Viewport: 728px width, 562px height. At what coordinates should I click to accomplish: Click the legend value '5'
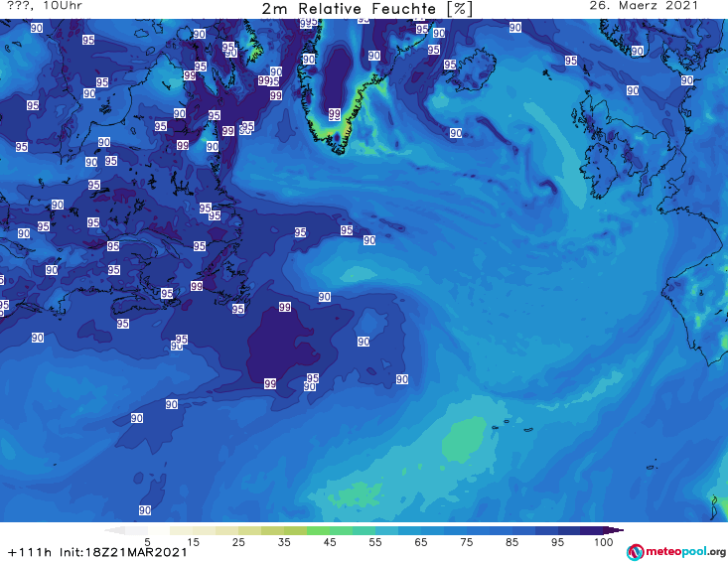[147, 542]
